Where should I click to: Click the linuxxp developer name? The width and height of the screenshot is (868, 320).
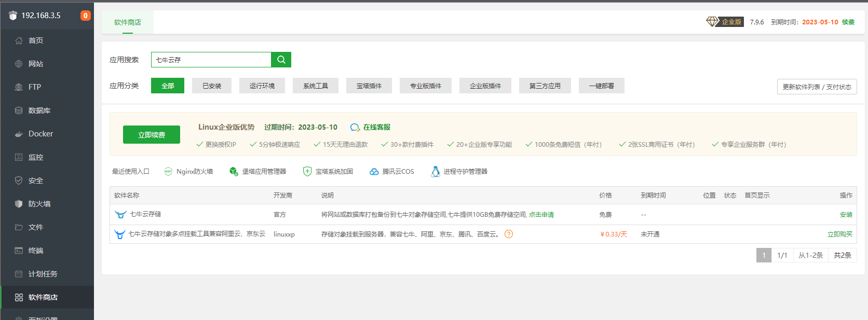(284, 234)
